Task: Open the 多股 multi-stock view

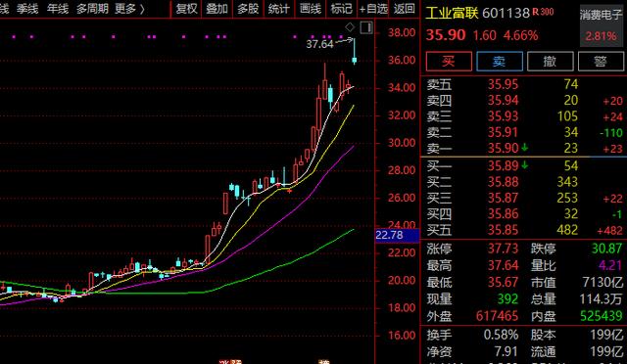Action: (248, 9)
